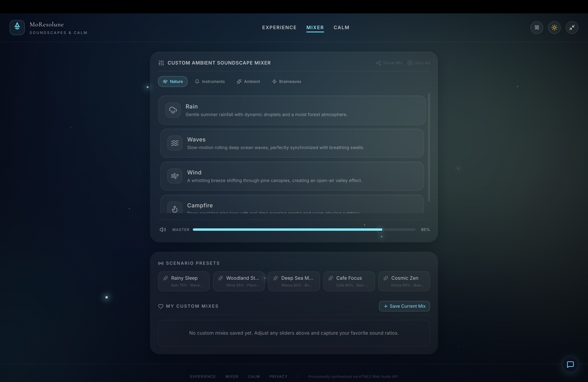Image resolution: width=588 pixels, height=382 pixels.
Task: Open Experience link in the footer
Action: (203, 377)
